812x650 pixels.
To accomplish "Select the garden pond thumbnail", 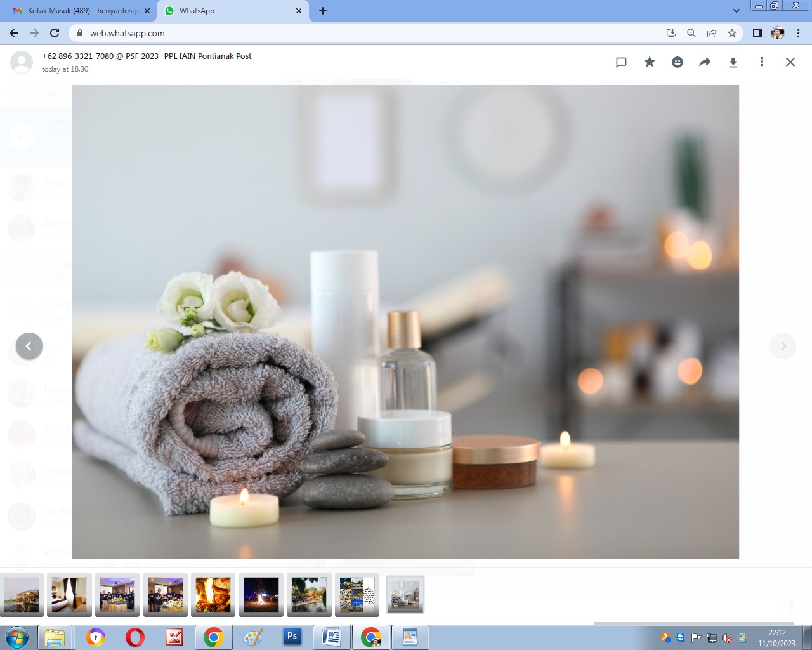I will pyautogui.click(x=309, y=595).
